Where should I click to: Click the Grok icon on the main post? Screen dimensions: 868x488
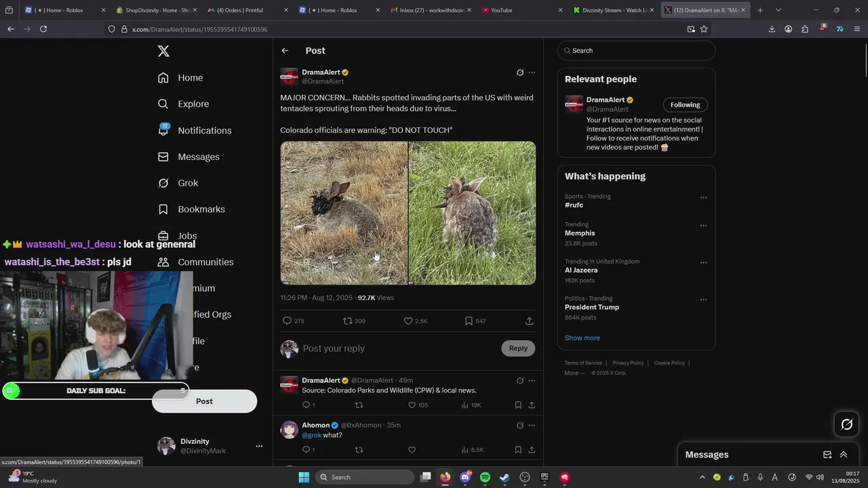point(520,73)
